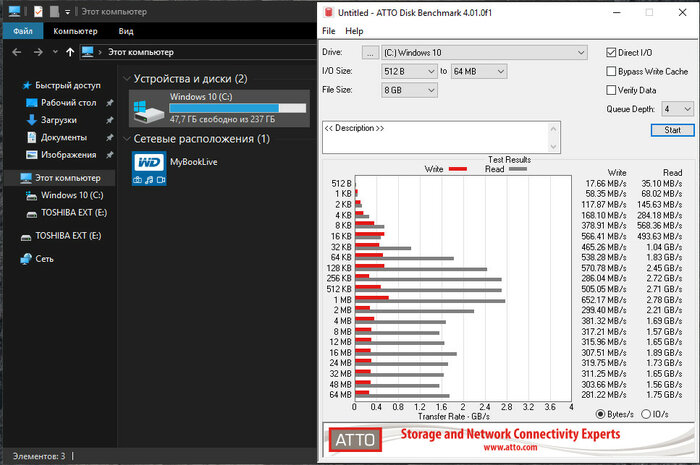Viewport: 700px width, 465px height.
Task: Click the C: drive usage bar
Action: click(x=238, y=108)
